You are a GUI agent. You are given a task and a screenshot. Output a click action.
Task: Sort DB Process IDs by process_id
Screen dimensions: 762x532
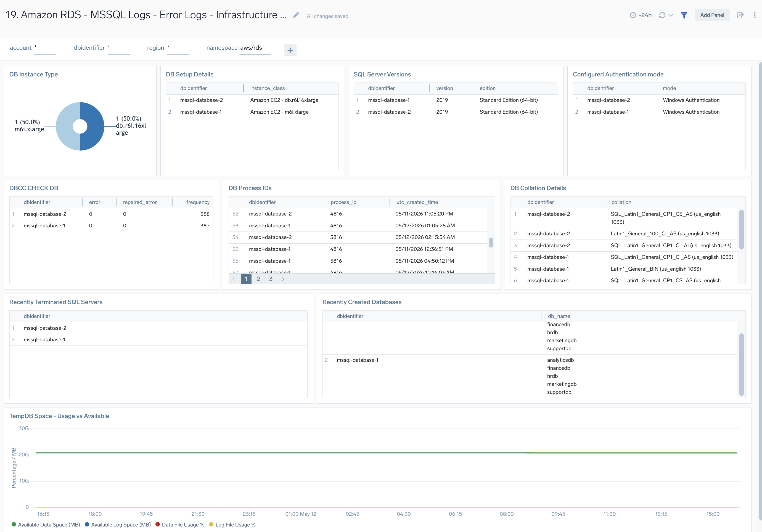(343, 202)
